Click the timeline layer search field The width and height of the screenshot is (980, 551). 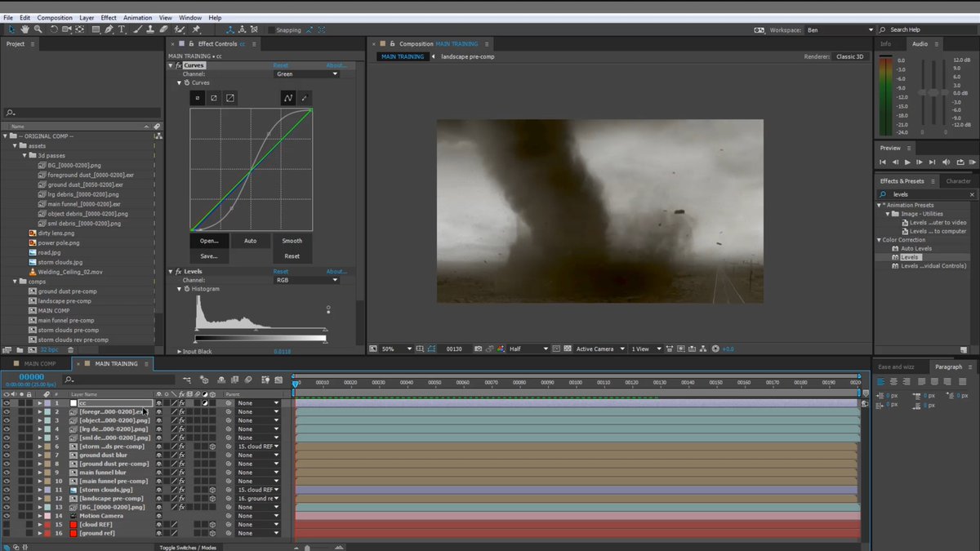[119, 380]
